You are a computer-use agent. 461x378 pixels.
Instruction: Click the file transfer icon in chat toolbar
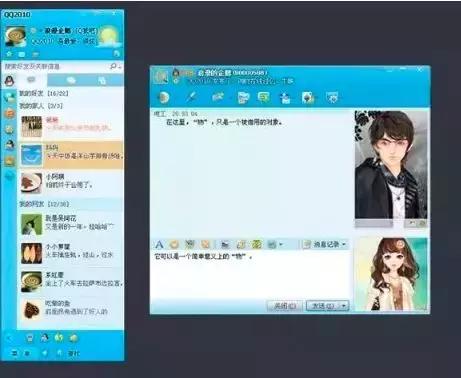coord(218,97)
